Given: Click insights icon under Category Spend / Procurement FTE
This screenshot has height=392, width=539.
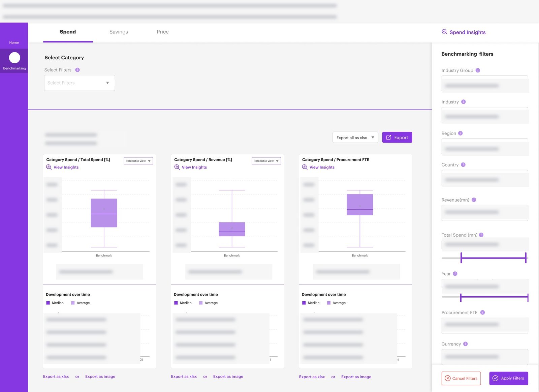Looking at the screenshot, I should pos(305,167).
